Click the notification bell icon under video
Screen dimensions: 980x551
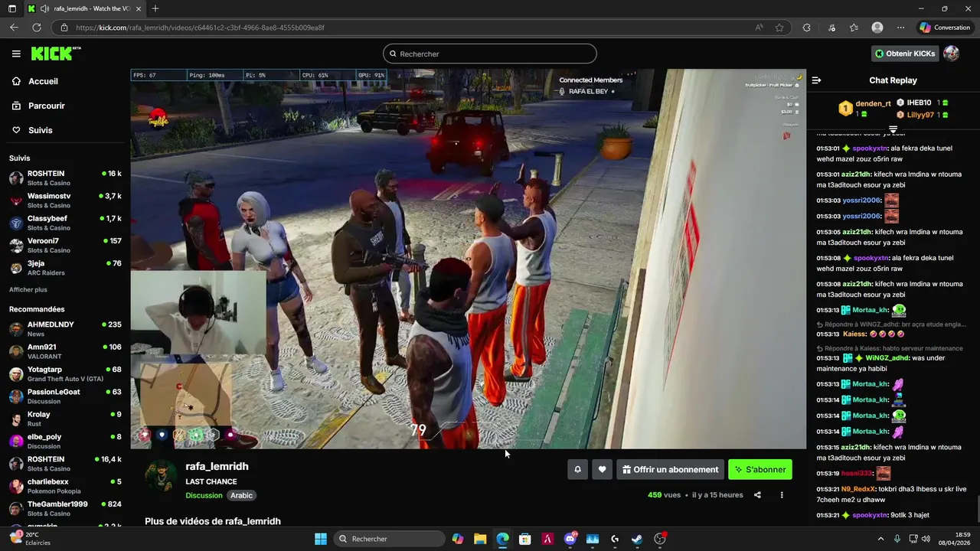coord(578,470)
